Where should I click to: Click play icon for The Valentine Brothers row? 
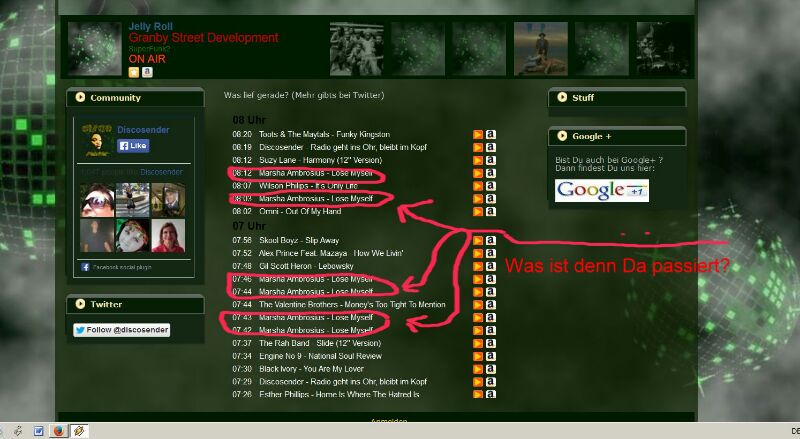coord(478,305)
